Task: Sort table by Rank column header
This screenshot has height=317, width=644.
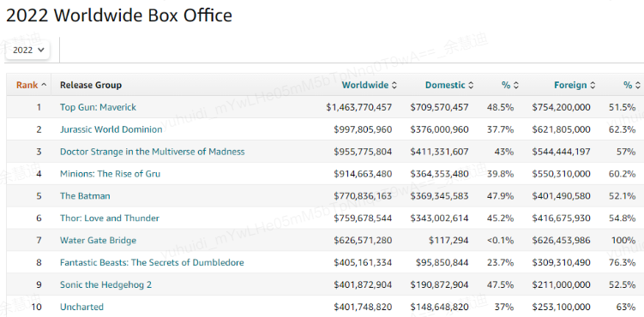Action: point(31,85)
